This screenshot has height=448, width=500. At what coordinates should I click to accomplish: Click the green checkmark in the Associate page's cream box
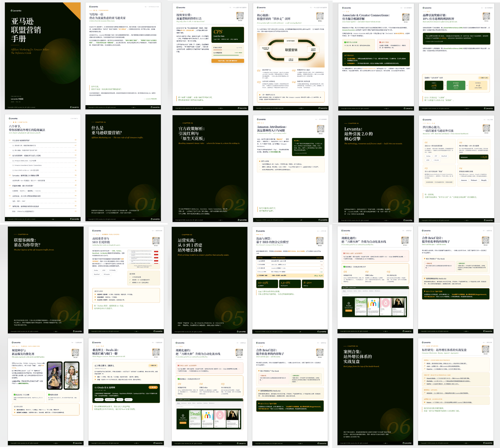pos(345,42)
